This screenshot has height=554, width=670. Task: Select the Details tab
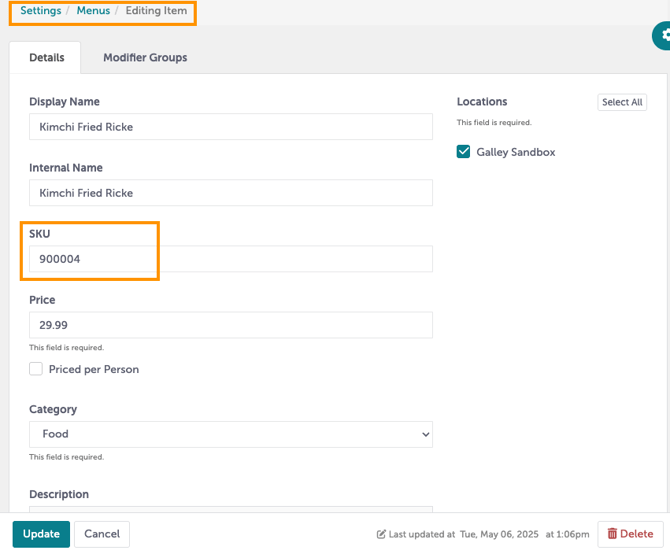[x=47, y=58]
